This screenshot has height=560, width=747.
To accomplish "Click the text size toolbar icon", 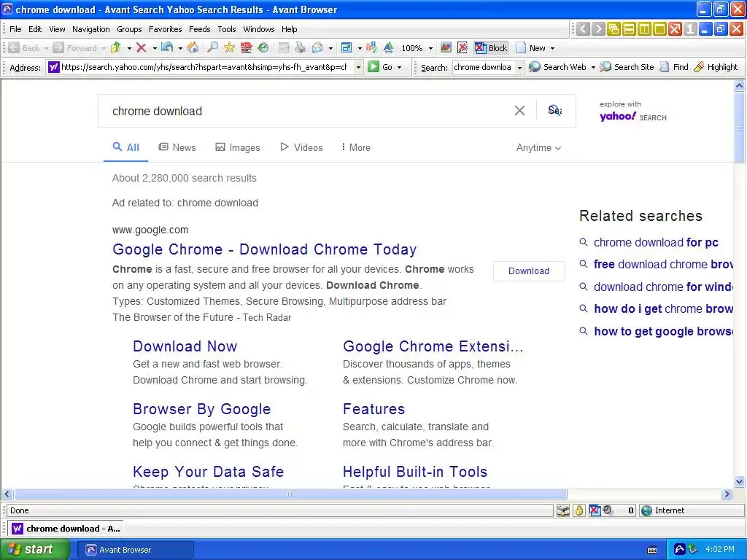I will (389, 47).
